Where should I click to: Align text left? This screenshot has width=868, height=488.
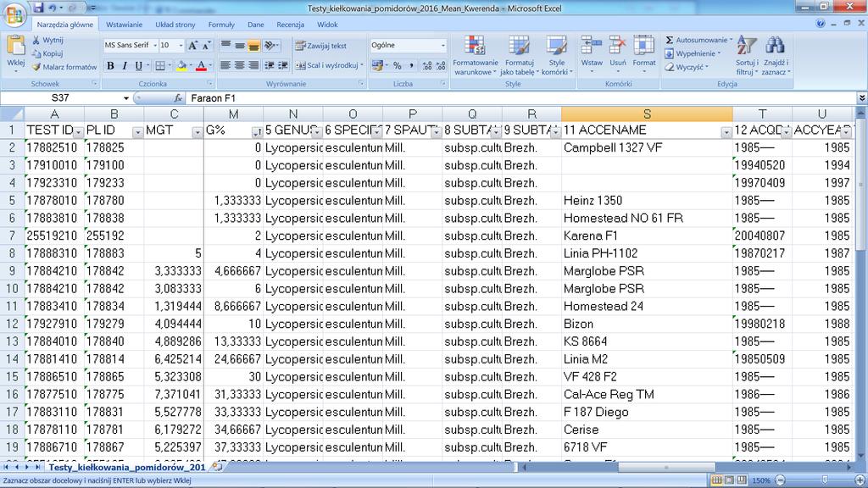225,65
